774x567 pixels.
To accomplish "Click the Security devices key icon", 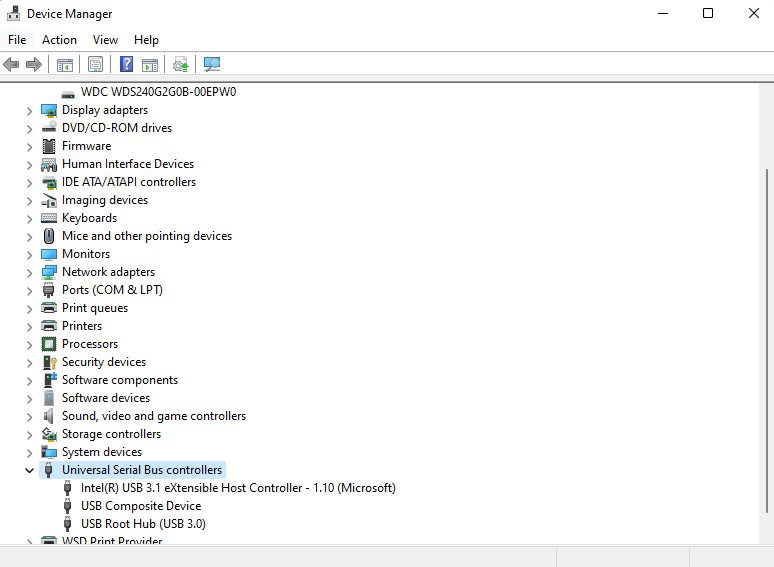I will point(49,362).
